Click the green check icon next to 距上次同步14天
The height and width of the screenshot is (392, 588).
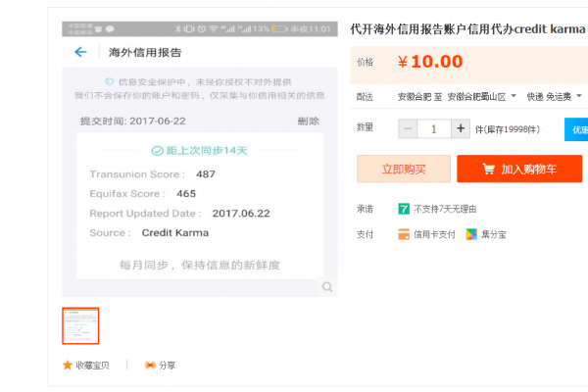[x=157, y=151]
